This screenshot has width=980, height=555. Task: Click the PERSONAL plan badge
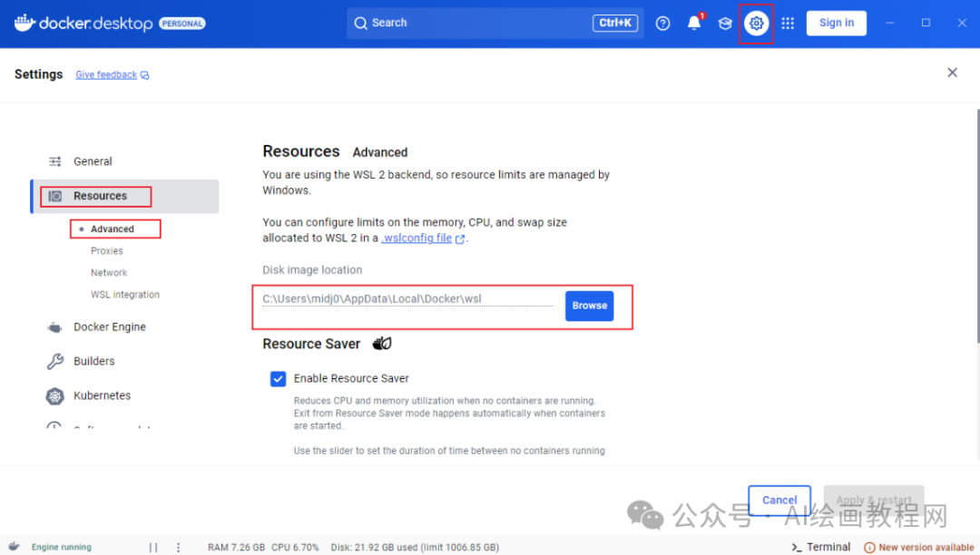tap(182, 24)
